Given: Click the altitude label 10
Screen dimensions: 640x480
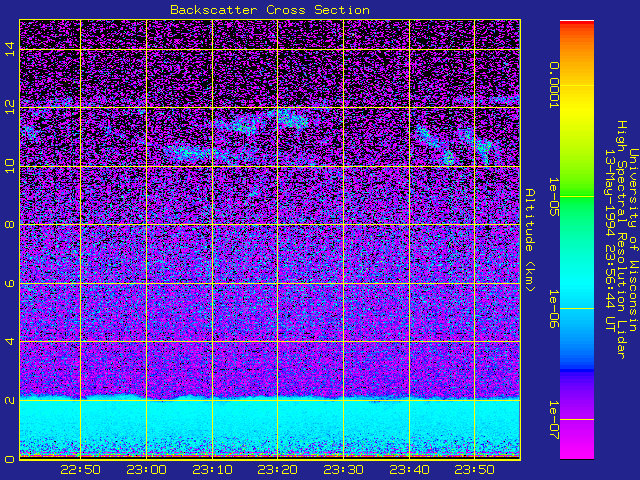Looking at the screenshot, I should coord(10,166).
